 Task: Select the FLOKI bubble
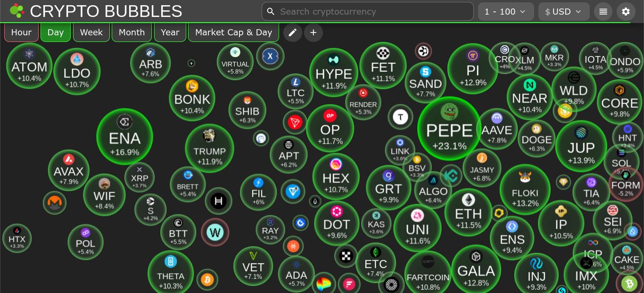525,190
